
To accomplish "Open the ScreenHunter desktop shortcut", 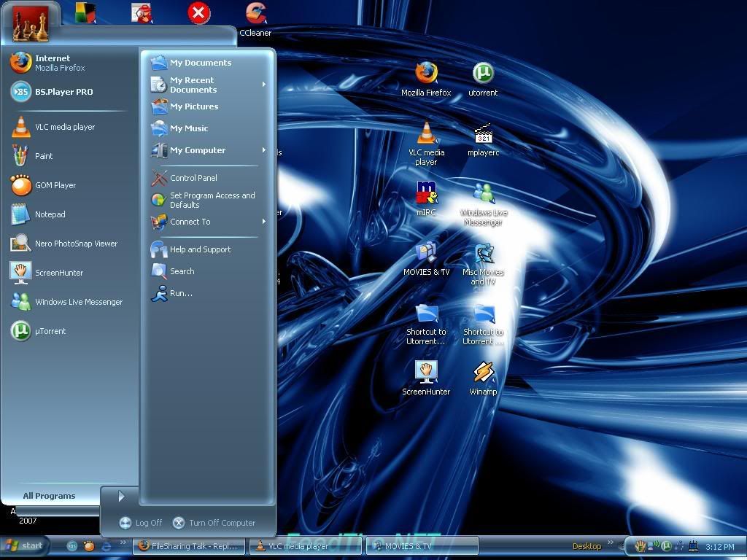I will (426, 378).
